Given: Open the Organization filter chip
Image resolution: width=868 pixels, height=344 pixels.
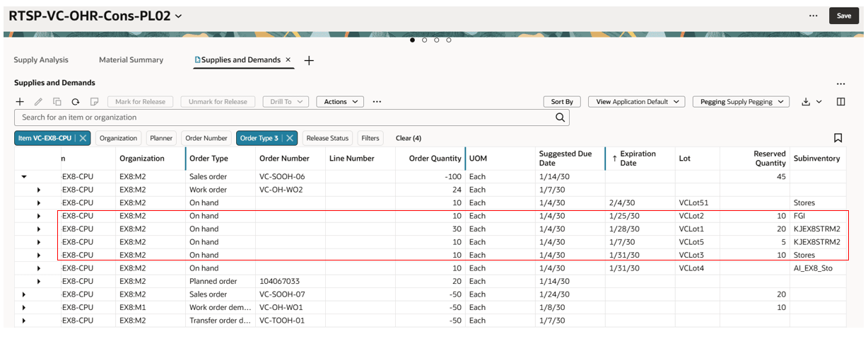Looking at the screenshot, I should [x=118, y=138].
